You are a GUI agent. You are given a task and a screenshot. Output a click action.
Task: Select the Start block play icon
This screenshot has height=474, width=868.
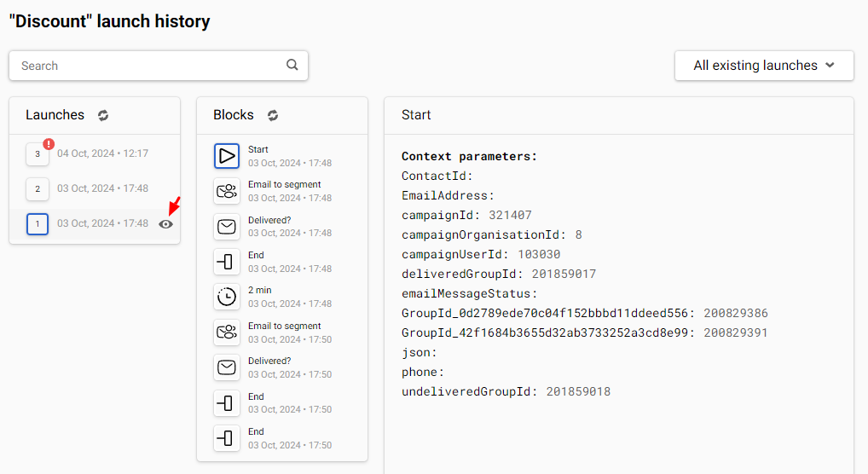(227, 156)
